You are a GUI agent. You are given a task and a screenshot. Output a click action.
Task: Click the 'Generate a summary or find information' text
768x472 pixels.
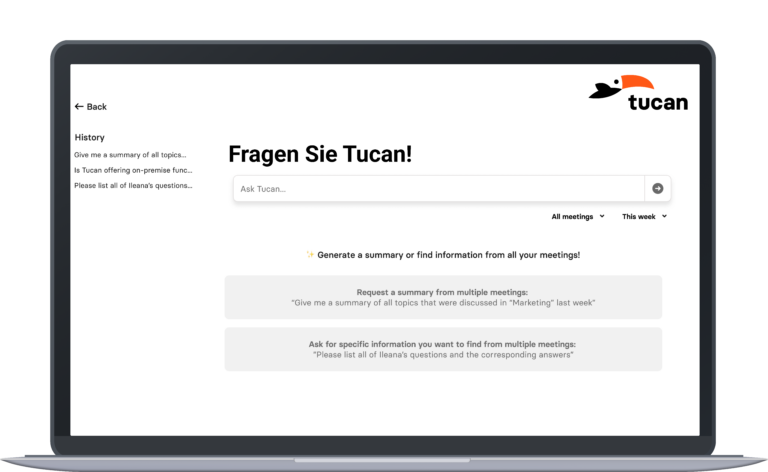pos(448,255)
